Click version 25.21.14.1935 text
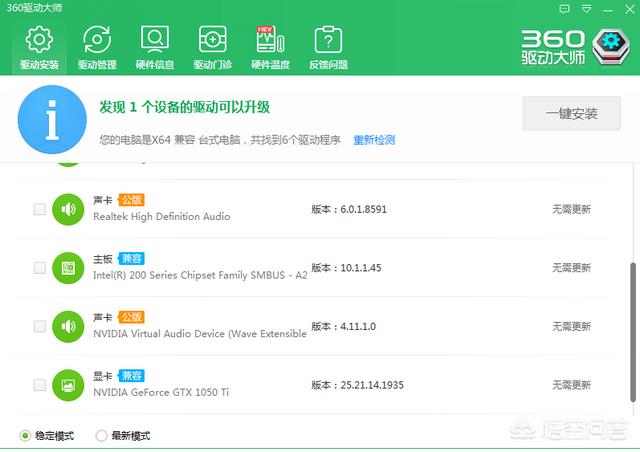The image size is (640, 452). click(x=358, y=385)
